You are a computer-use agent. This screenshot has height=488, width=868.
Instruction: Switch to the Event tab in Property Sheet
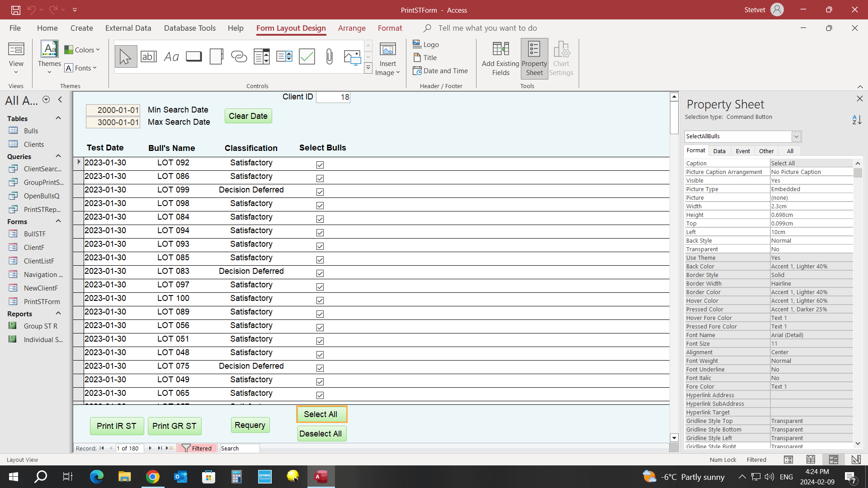point(742,151)
